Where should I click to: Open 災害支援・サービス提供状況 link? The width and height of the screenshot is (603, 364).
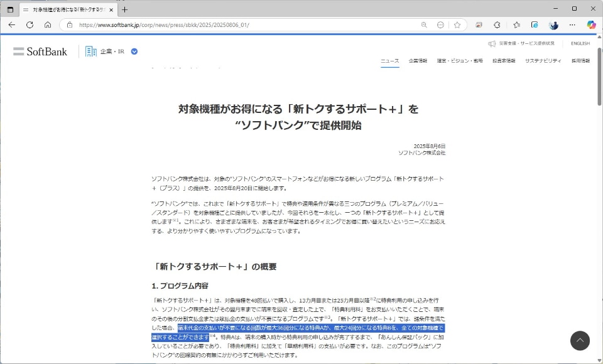pyautogui.click(x=526, y=43)
